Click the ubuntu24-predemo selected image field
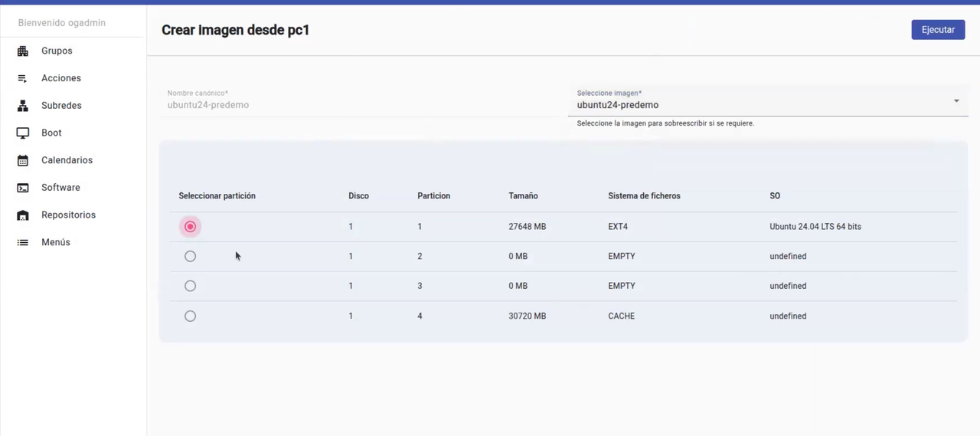This screenshot has height=436, width=980. click(x=768, y=102)
